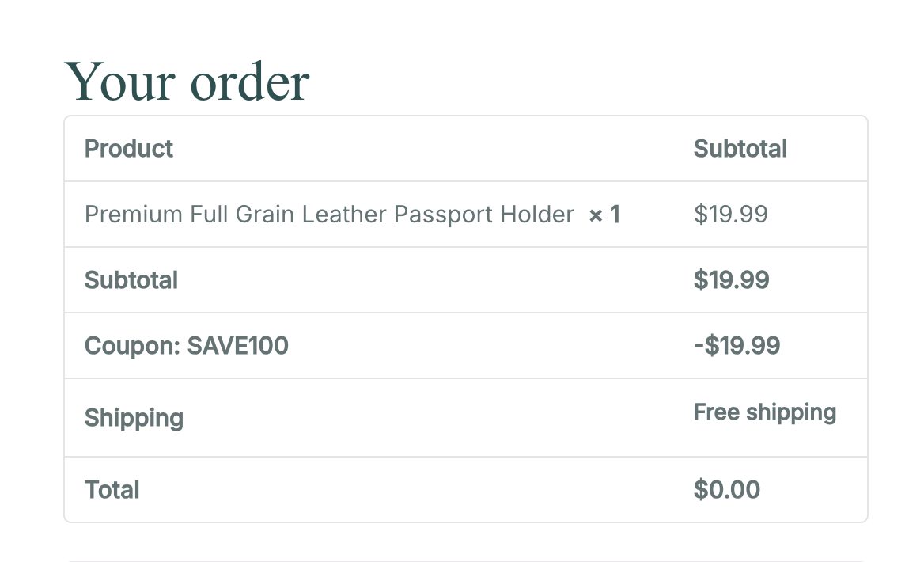The image size is (924, 562).
Task: Click the Product column header
Action: pos(129,149)
